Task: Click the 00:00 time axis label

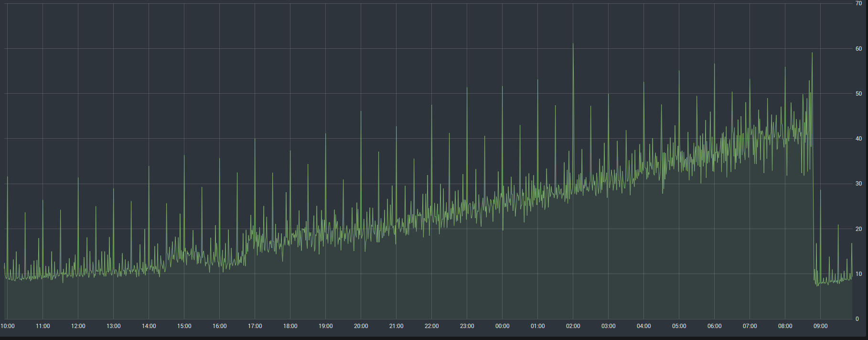Action: [x=503, y=326]
